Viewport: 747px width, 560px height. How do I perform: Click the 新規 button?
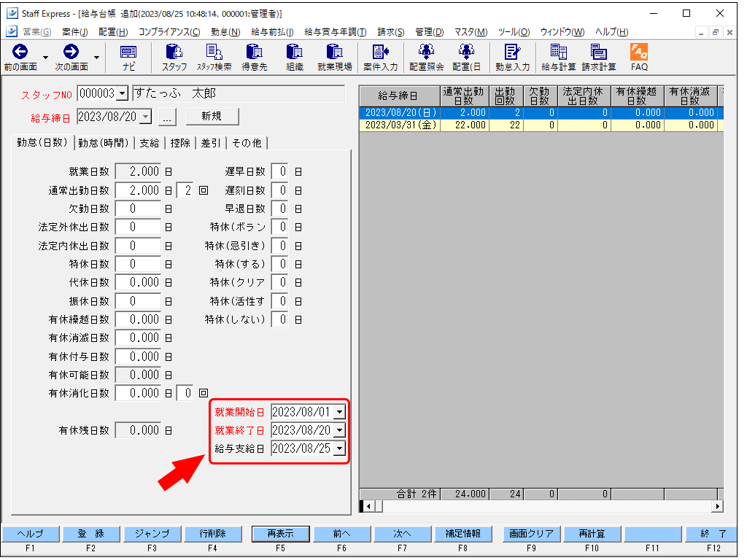tap(212, 117)
